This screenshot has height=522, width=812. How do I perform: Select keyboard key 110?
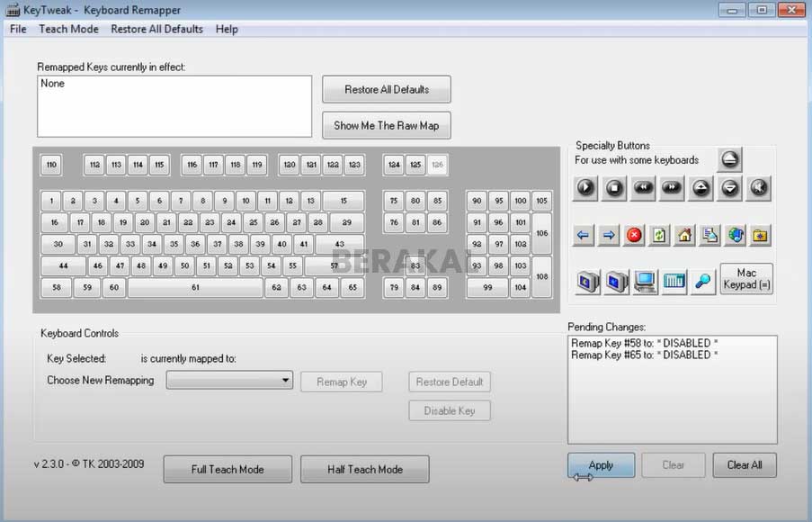(x=51, y=165)
